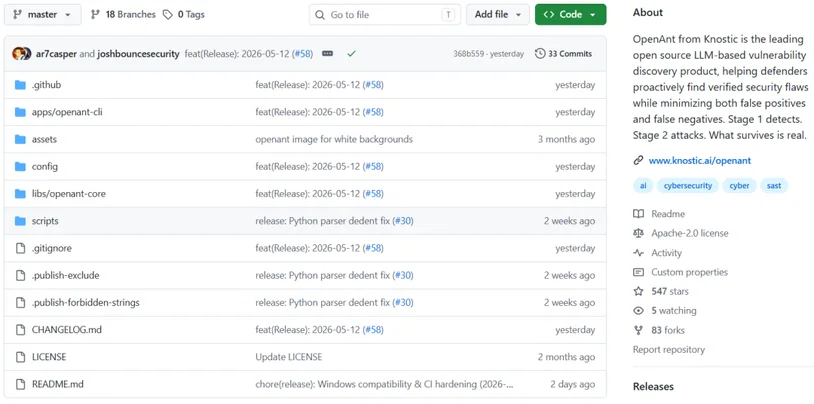
Task: Open the www.knostic.ai/openant website link
Action: point(700,160)
